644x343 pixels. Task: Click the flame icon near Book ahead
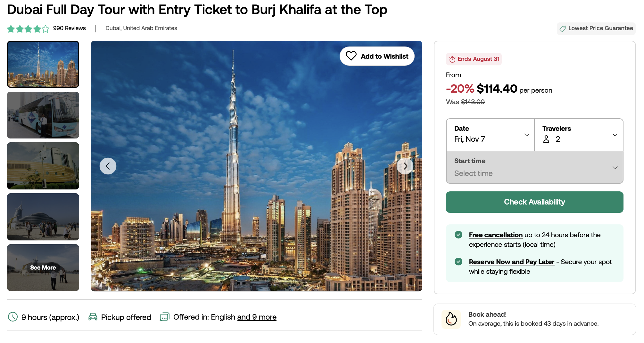451,319
